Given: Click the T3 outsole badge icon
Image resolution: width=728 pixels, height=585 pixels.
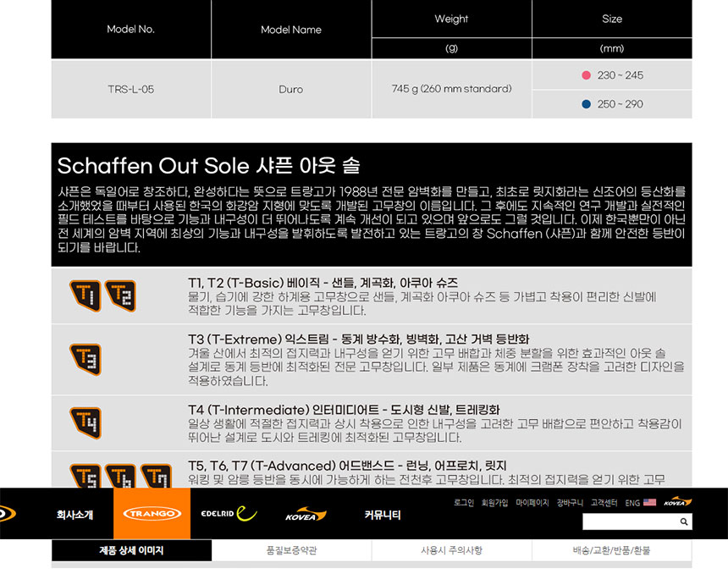Looking at the screenshot, I should click(85, 359).
